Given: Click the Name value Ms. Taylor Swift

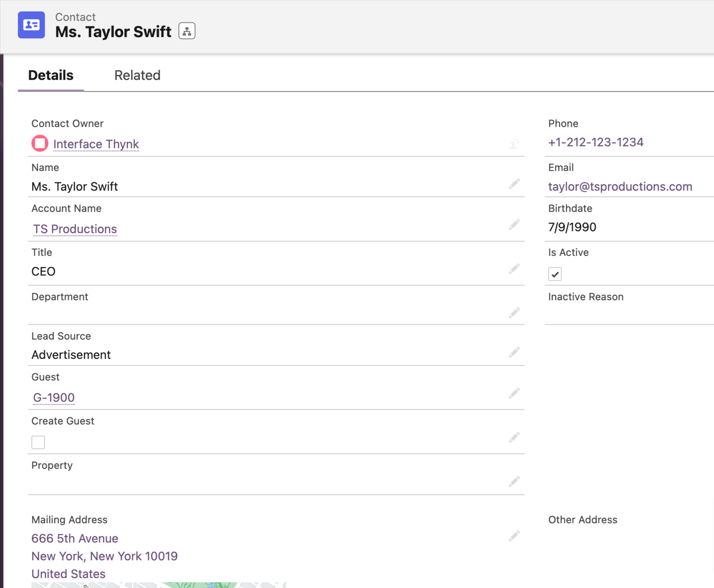Looking at the screenshot, I should (x=74, y=186).
